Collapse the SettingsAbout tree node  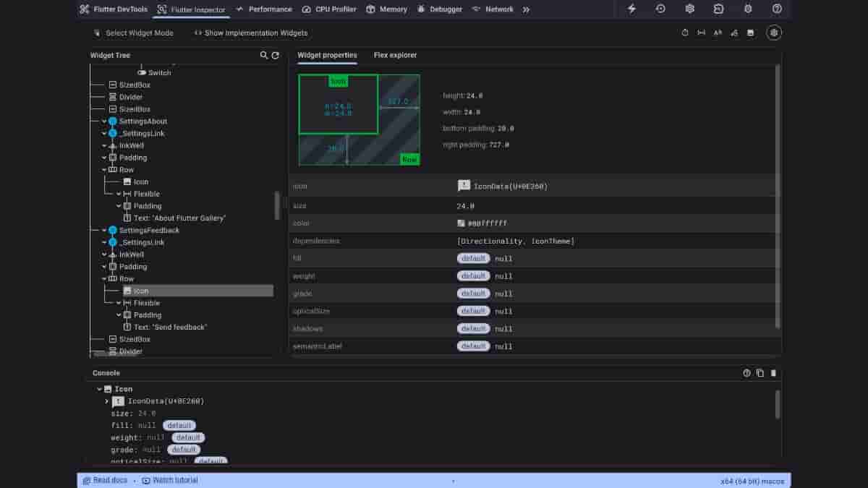(x=104, y=121)
